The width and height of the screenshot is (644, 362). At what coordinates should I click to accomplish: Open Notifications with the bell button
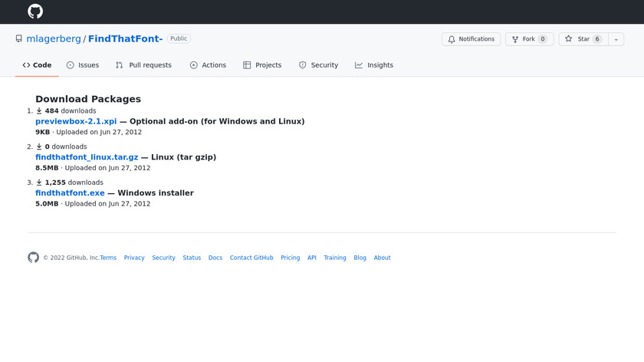pyautogui.click(x=471, y=39)
